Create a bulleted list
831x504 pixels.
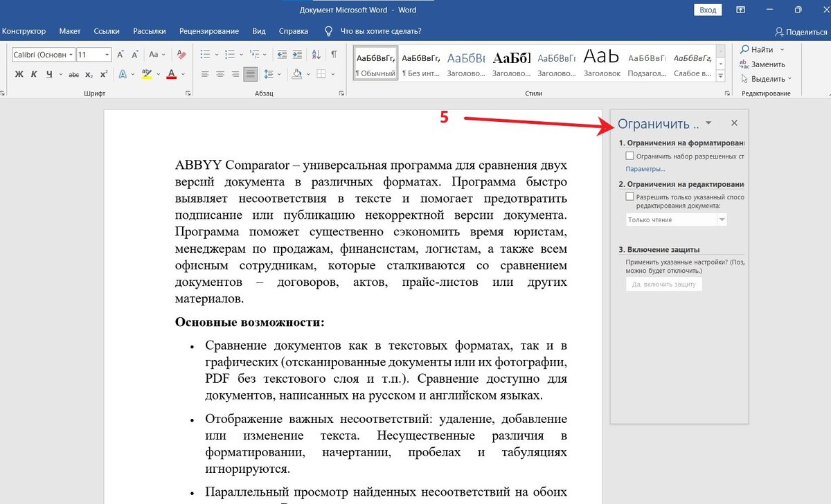tap(205, 54)
